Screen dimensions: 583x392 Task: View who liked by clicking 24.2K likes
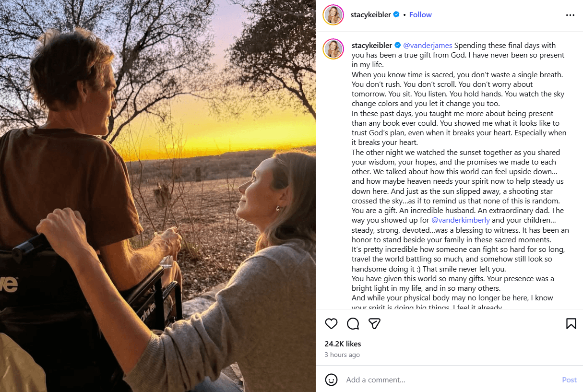point(342,344)
